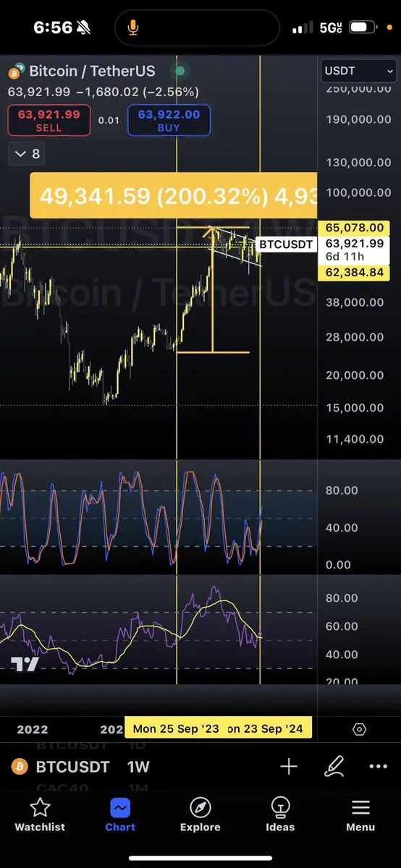Tap the 6:56 clock in status bar
Viewport: 401px width, 868px height.
53,27
